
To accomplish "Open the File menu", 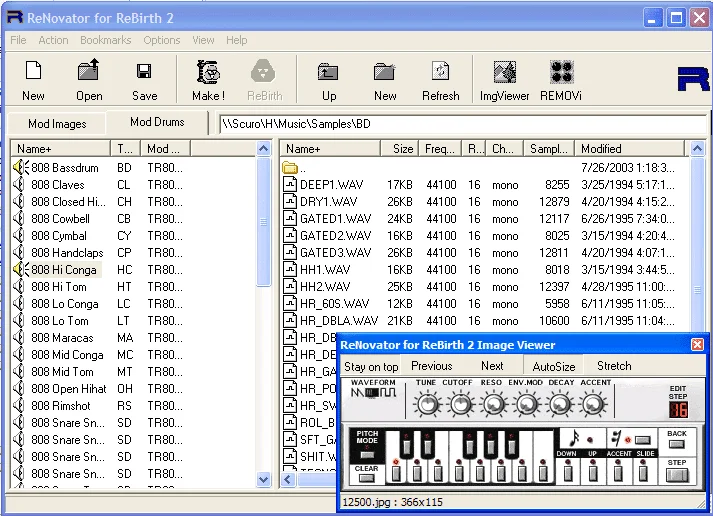I will [x=18, y=40].
